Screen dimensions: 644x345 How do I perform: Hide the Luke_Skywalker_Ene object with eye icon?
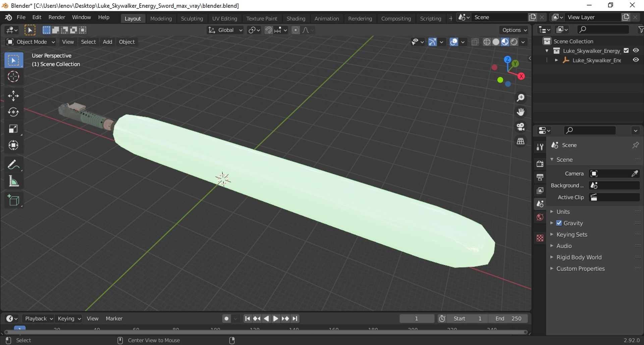pyautogui.click(x=636, y=60)
